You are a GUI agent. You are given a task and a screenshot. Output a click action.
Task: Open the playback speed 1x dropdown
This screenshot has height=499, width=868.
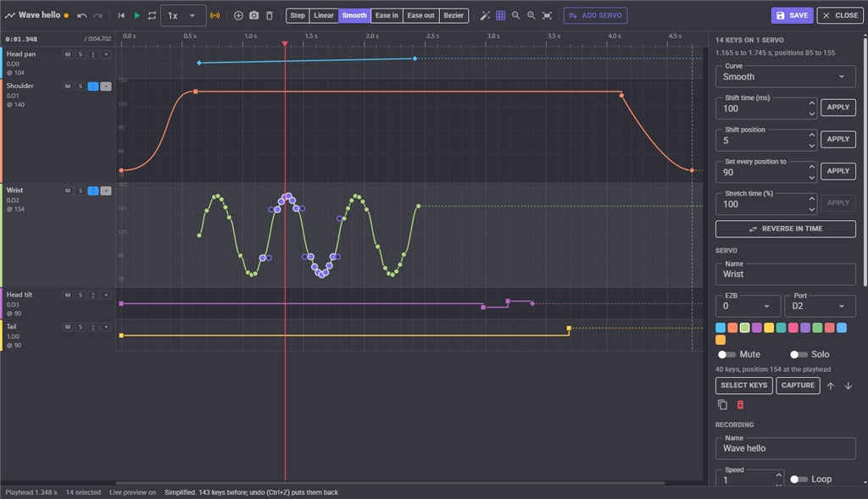pos(183,15)
